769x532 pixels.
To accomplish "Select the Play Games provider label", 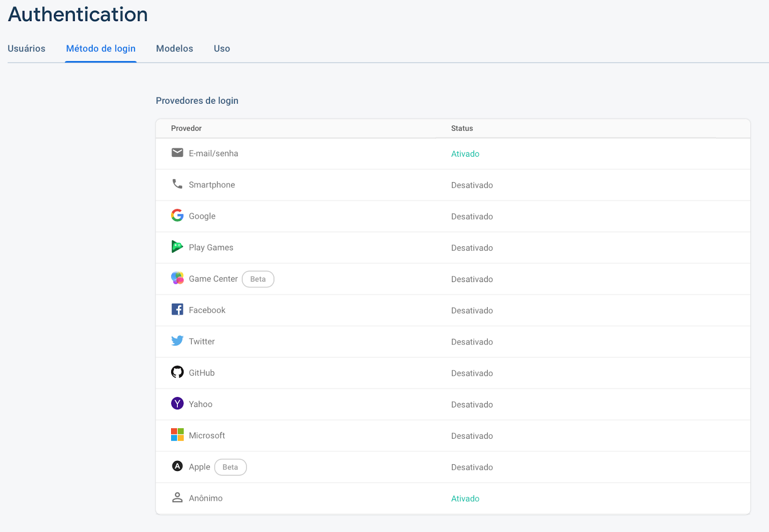I will click(x=211, y=247).
